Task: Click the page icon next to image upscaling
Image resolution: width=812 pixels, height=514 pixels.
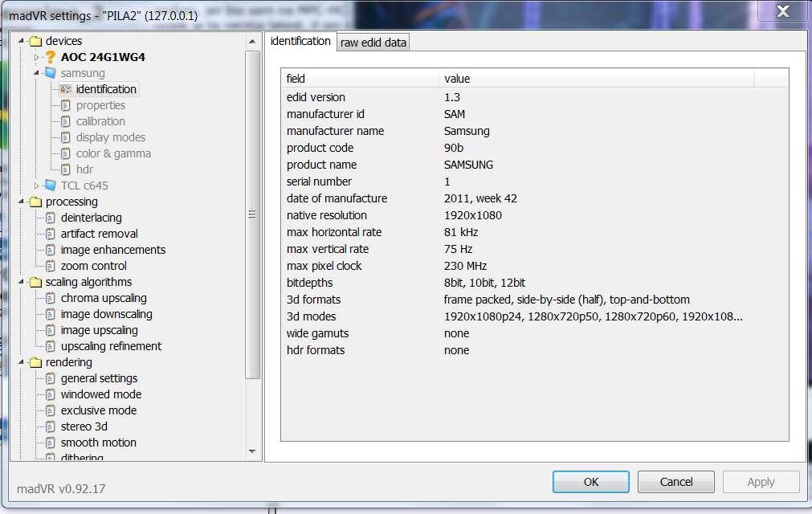Action: pyautogui.click(x=51, y=330)
